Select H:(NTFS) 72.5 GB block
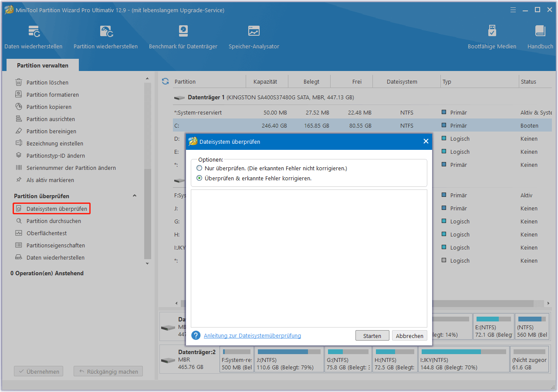Image resolution: width=558 pixels, height=392 pixels. click(x=395, y=359)
